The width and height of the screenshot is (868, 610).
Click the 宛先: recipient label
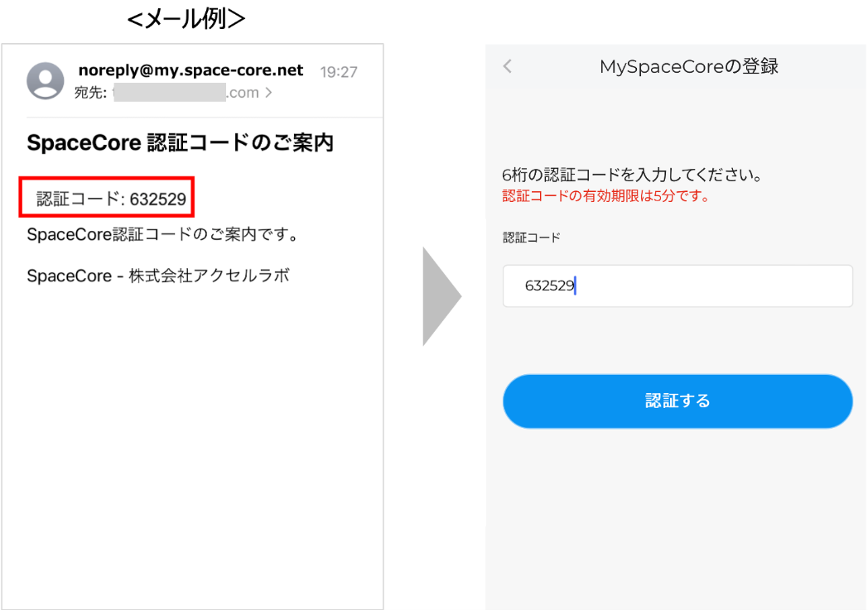pyautogui.click(x=90, y=93)
